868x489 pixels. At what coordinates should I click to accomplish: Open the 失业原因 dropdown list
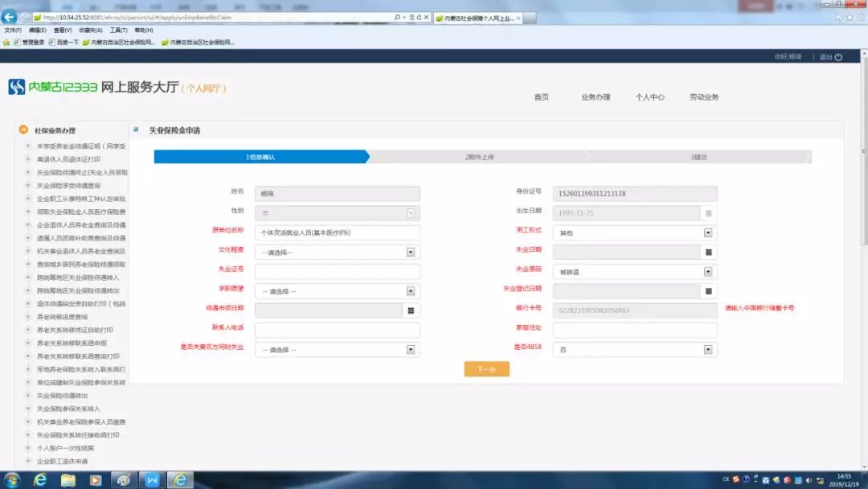(x=708, y=272)
